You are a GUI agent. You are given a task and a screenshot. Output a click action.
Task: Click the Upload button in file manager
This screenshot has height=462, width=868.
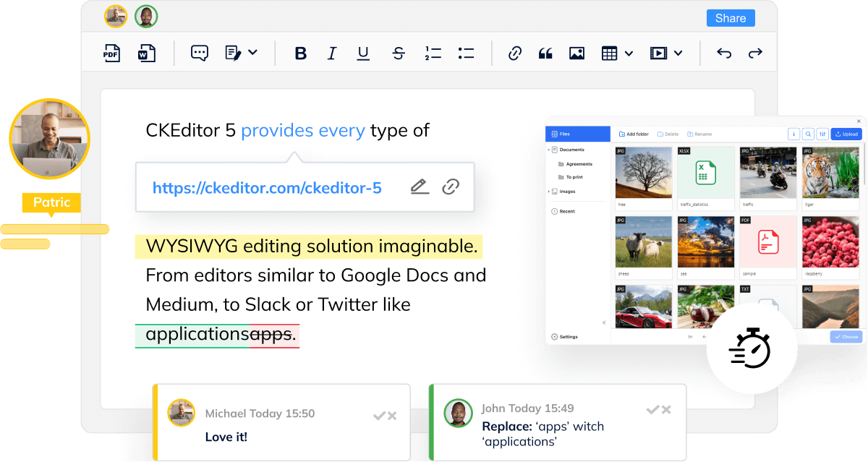pos(846,134)
